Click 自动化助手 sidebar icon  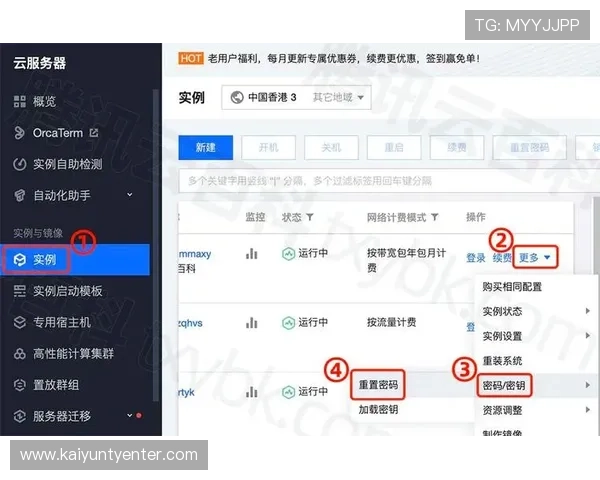pyautogui.click(x=20, y=196)
